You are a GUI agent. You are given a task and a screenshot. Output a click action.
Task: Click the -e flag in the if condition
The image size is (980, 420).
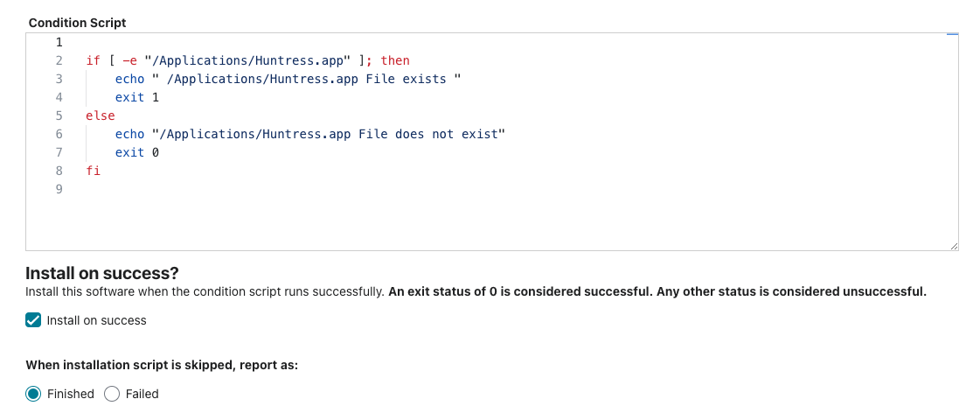coord(130,60)
